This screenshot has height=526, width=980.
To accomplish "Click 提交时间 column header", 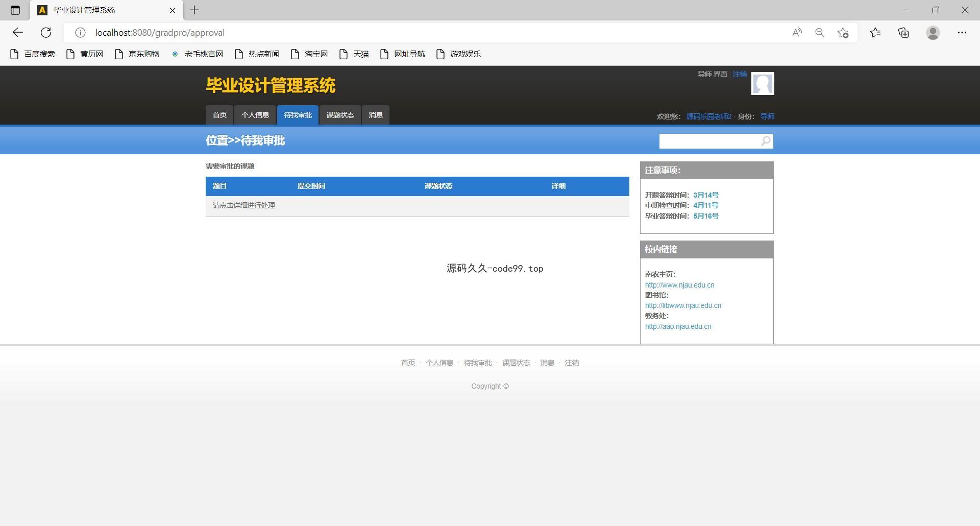I will pyautogui.click(x=311, y=186).
